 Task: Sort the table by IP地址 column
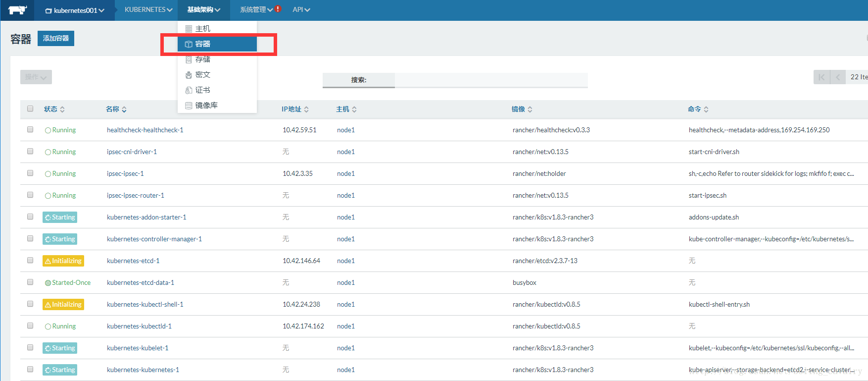tap(295, 109)
